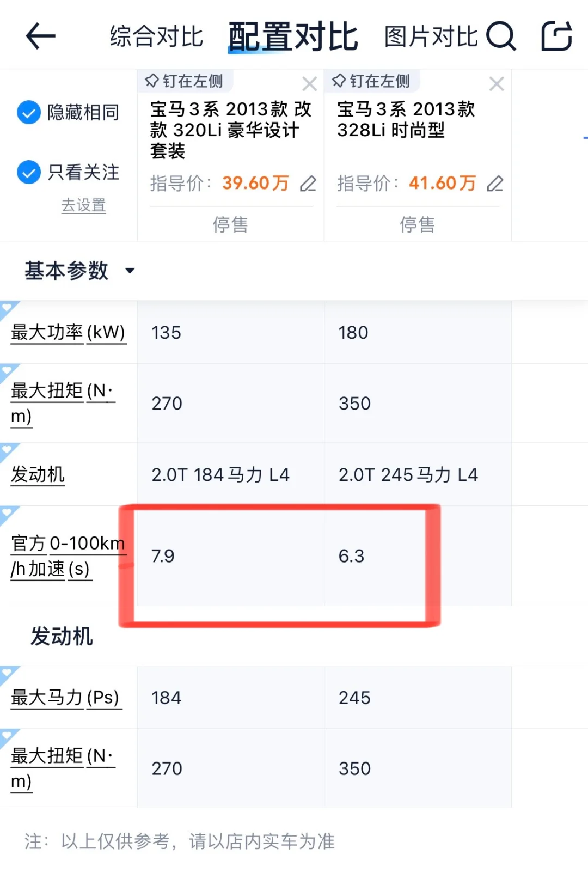Switch to the 图片对比 tab

coord(431,36)
